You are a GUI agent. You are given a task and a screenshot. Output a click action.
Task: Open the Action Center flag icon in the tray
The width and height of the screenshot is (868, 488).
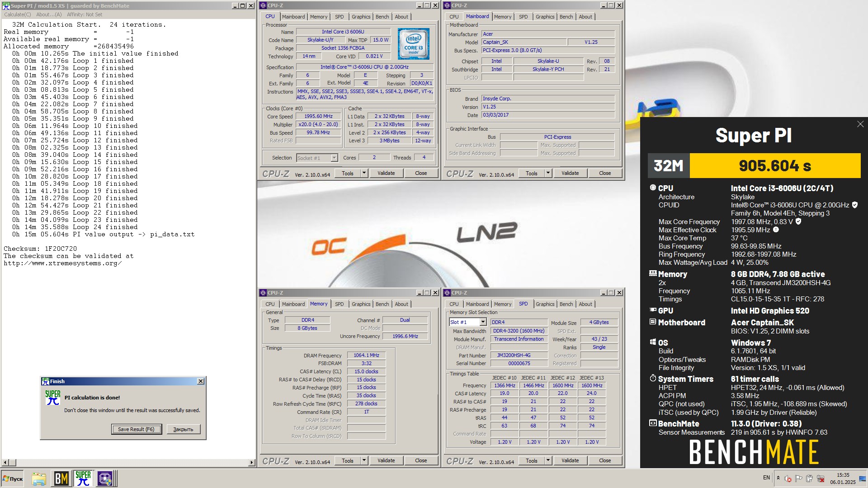(799, 479)
